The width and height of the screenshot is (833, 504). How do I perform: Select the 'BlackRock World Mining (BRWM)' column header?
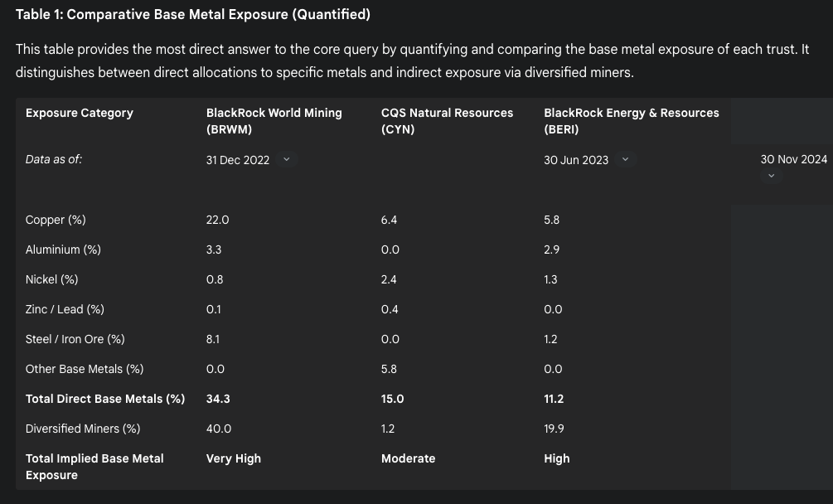pos(274,121)
